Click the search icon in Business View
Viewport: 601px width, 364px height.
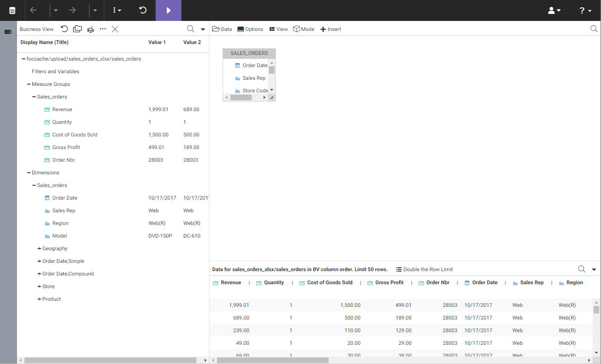pos(191,29)
